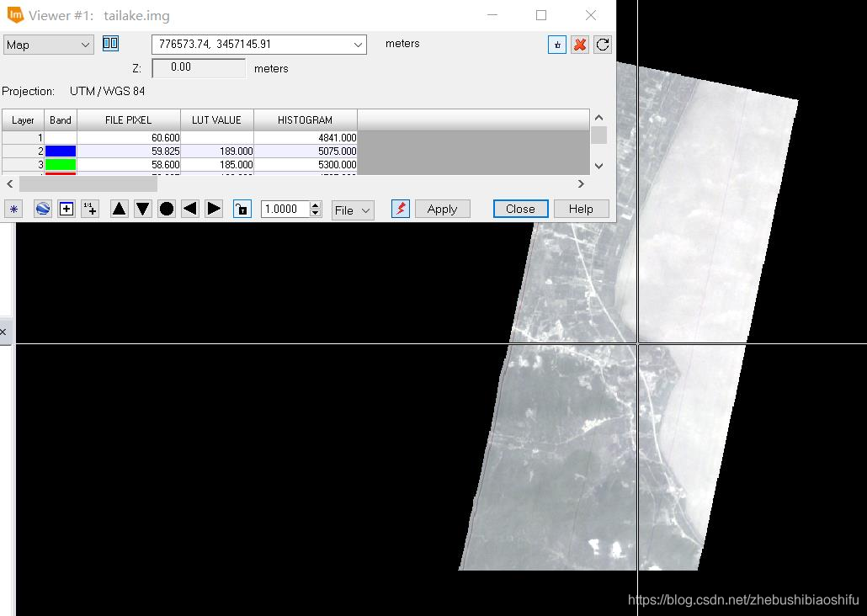Click the Close button
The height and width of the screenshot is (616, 867).
[x=520, y=209]
